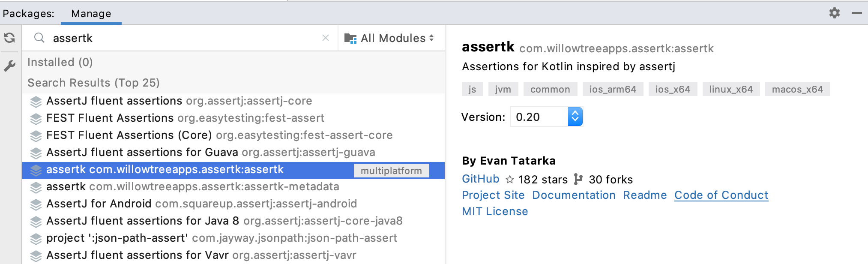This screenshot has height=264, width=868.
Task: Open the Code of Conduct link
Action: click(721, 195)
